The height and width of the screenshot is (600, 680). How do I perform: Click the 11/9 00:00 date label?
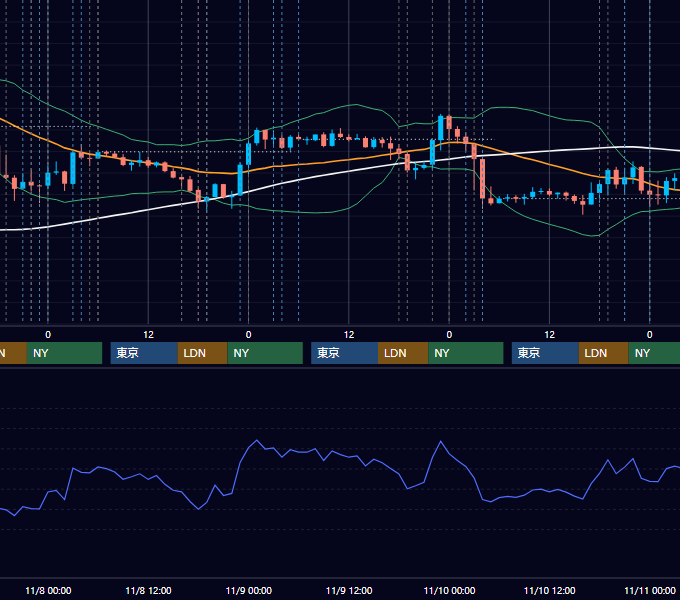[x=248, y=590]
